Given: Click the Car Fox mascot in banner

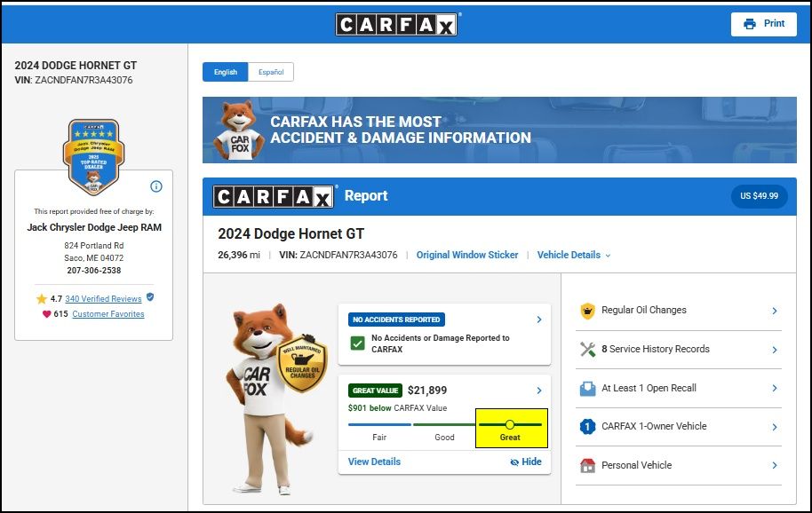Looking at the screenshot, I should click(x=238, y=130).
